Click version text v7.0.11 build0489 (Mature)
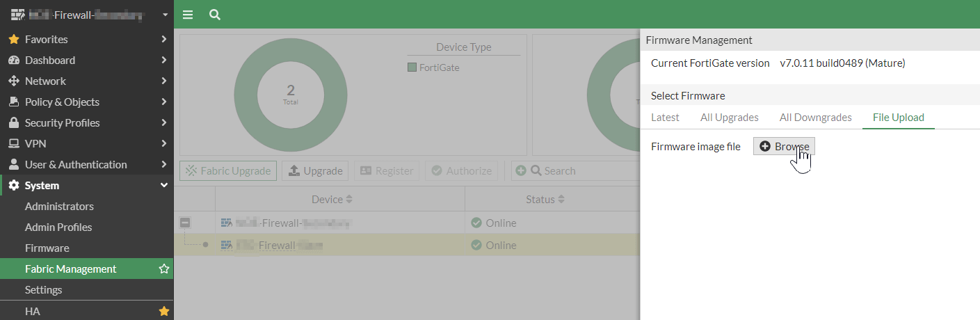This screenshot has width=980, height=320. [x=842, y=63]
